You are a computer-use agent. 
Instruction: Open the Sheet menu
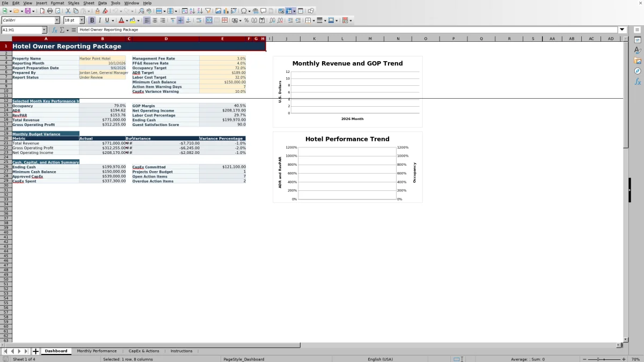[x=89, y=3]
